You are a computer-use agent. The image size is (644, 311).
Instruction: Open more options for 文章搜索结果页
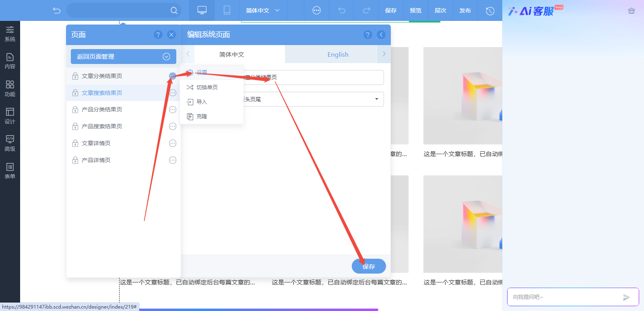click(173, 93)
